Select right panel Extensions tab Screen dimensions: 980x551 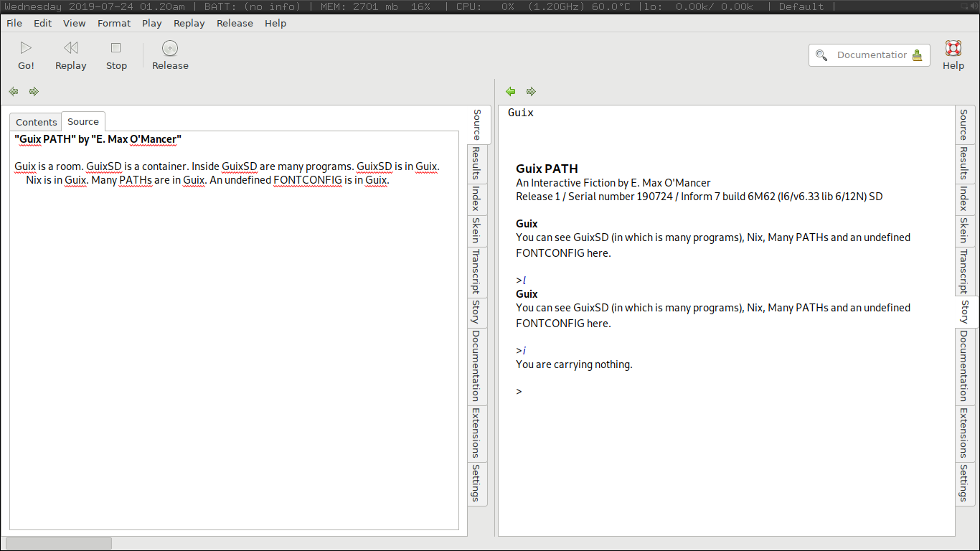(965, 433)
